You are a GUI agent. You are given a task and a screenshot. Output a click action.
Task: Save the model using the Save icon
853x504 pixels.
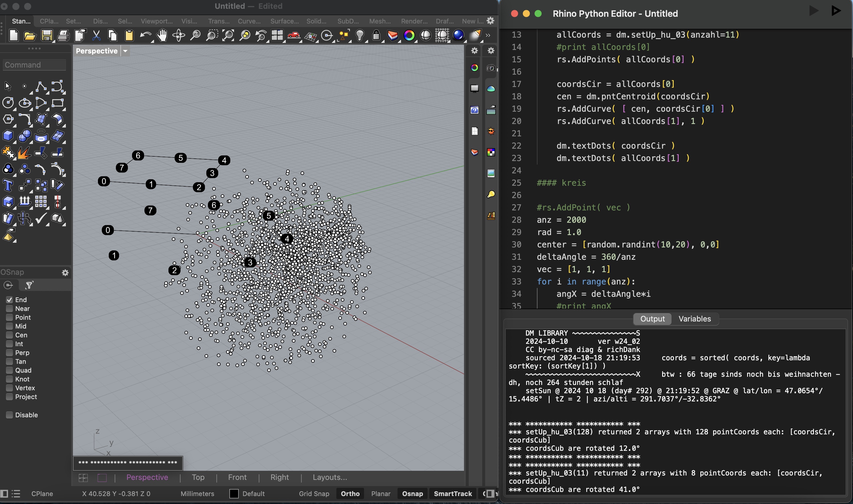click(47, 36)
